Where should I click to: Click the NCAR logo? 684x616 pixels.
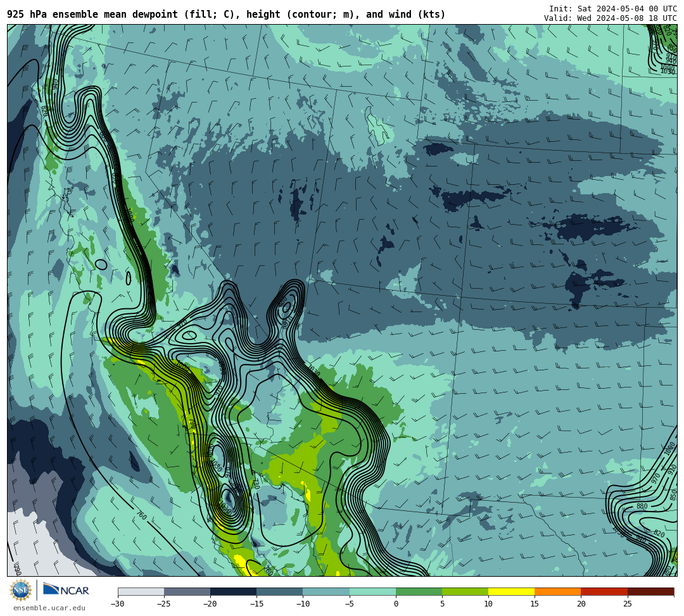click(66, 590)
